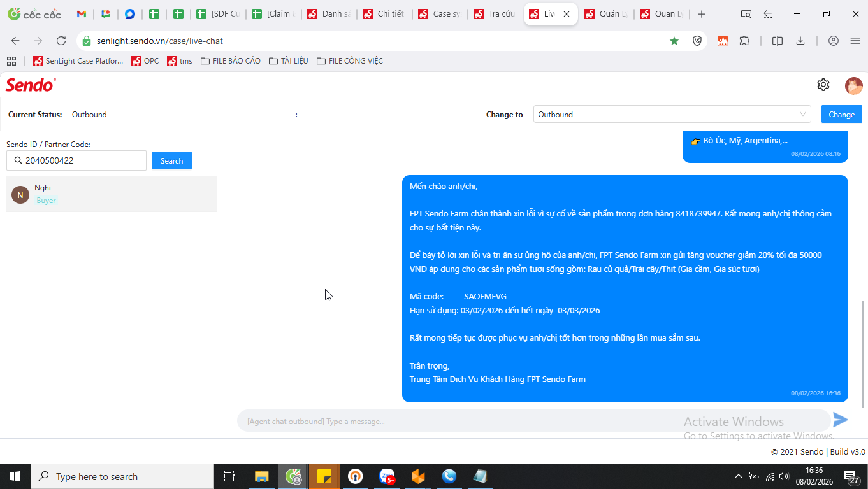The image size is (868, 489).
Task: Click the Sendo logo
Action: pos(31,85)
